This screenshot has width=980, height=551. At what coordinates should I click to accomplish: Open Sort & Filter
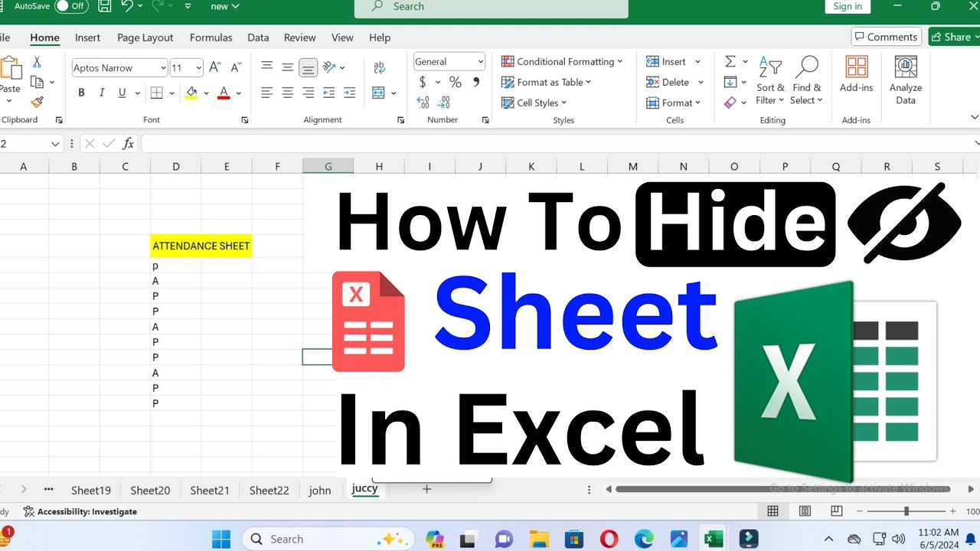pos(770,80)
